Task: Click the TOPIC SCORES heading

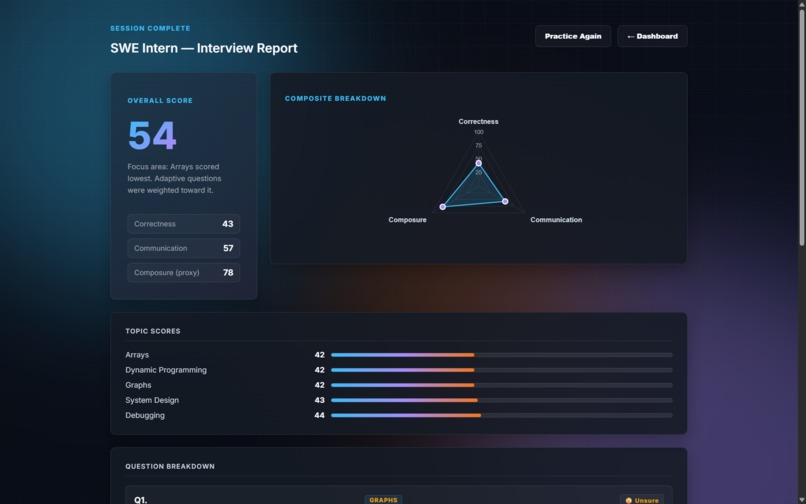Action: (x=153, y=331)
